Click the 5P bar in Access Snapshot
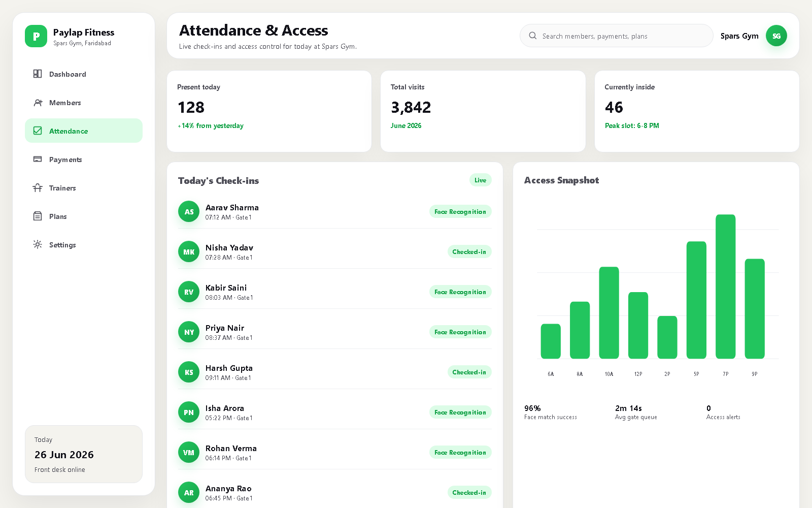This screenshot has width=812, height=508. (696, 300)
